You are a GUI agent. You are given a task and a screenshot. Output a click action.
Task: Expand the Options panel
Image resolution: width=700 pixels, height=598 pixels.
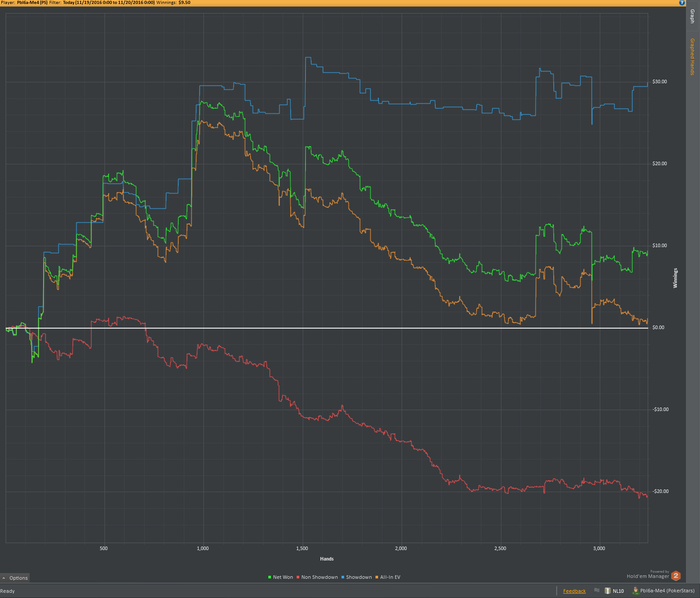pos(15,578)
